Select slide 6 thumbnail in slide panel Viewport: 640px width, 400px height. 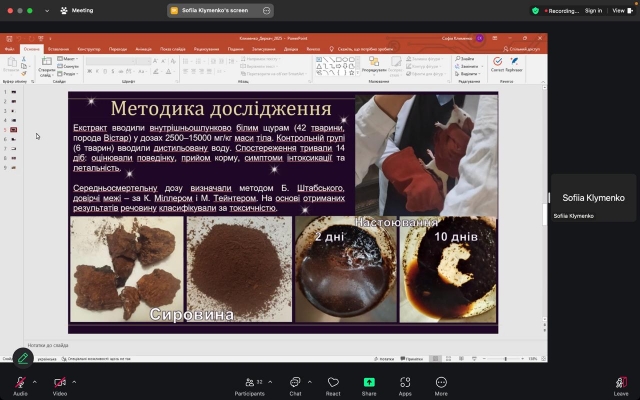pyautogui.click(x=13, y=139)
